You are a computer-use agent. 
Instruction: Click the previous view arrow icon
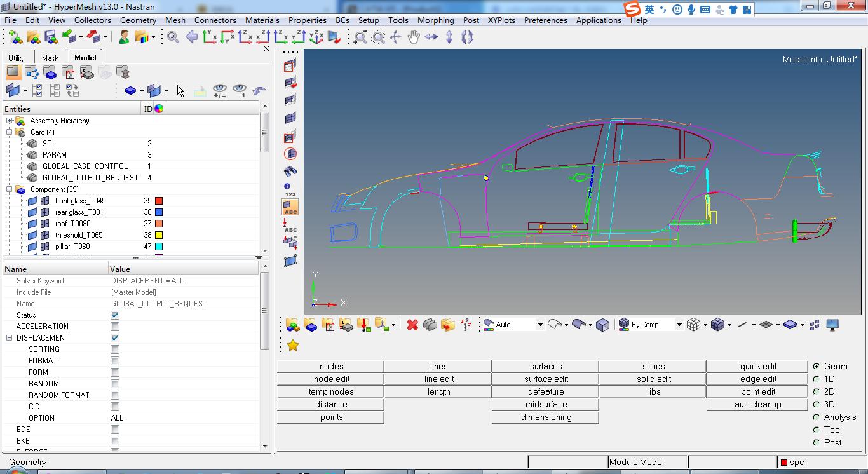coord(191,37)
